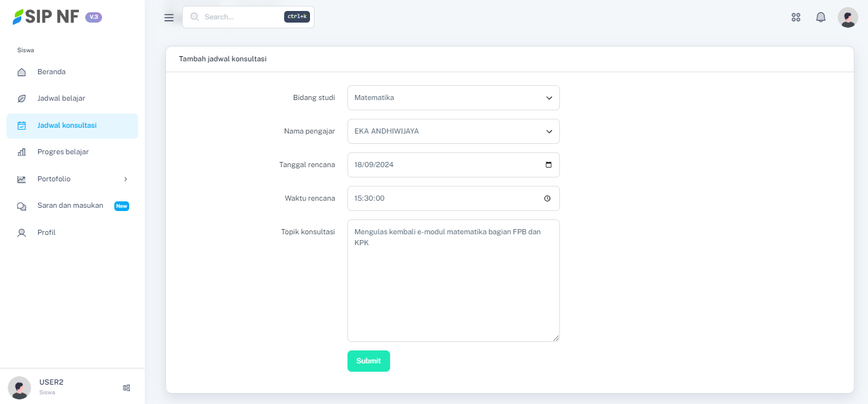Click the layout icon beside USER2
Image resolution: width=868 pixels, height=404 pixels.
click(127, 388)
